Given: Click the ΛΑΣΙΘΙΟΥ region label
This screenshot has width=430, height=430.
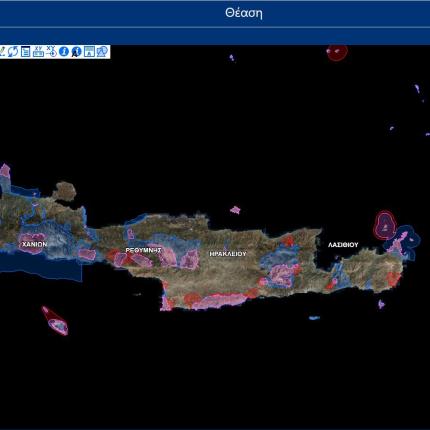Looking at the screenshot, I should [343, 245].
